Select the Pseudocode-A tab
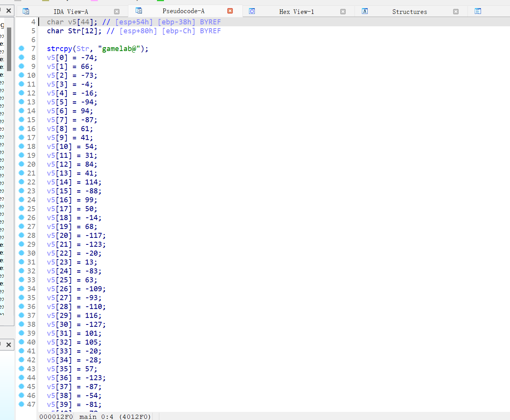The width and height of the screenshot is (510, 420). [183, 11]
